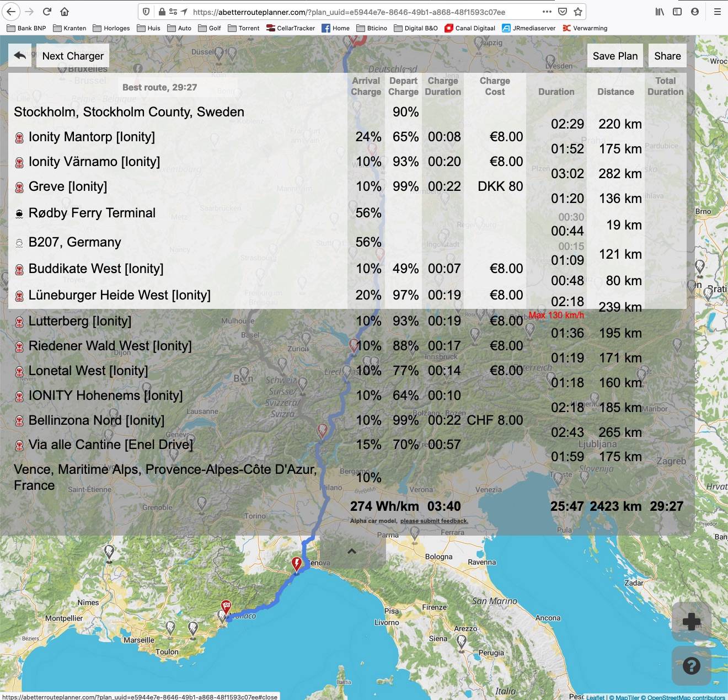
Task: Click the Share button
Action: pyautogui.click(x=667, y=56)
